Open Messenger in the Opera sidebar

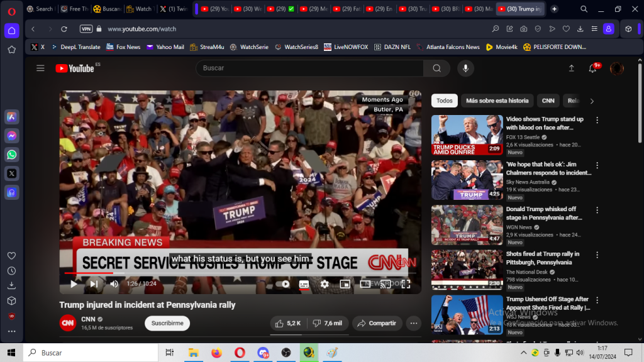pos(11,136)
